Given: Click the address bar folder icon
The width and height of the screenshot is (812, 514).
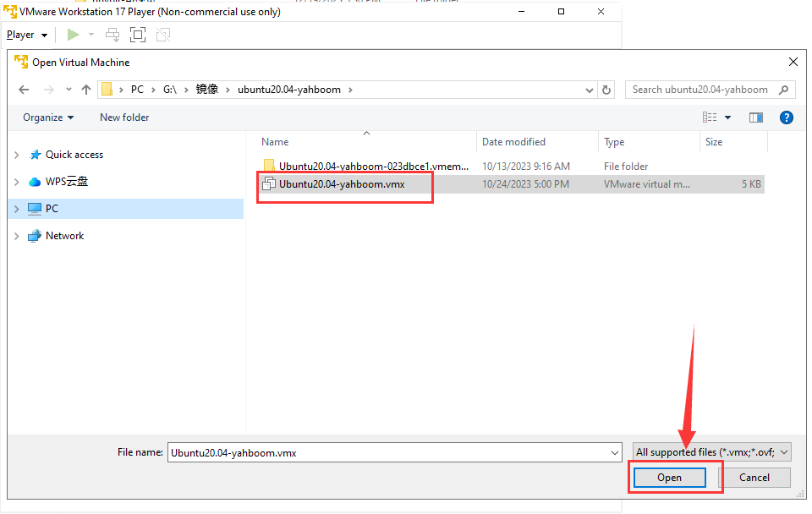Looking at the screenshot, I should point(107,90).
